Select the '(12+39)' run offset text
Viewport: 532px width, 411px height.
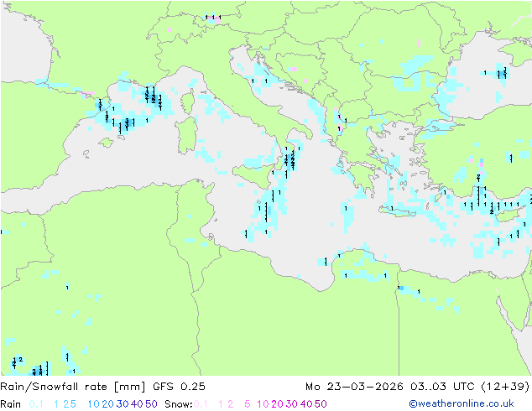coord(505,387)
